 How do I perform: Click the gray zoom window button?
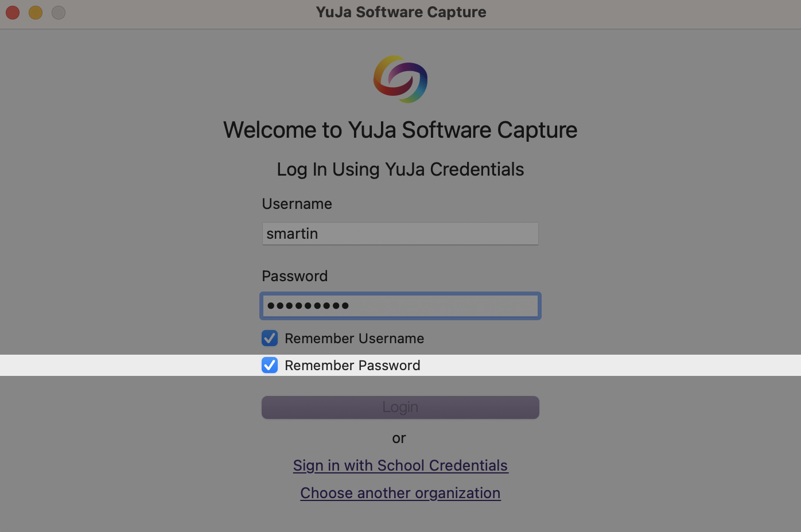point(58,12)
